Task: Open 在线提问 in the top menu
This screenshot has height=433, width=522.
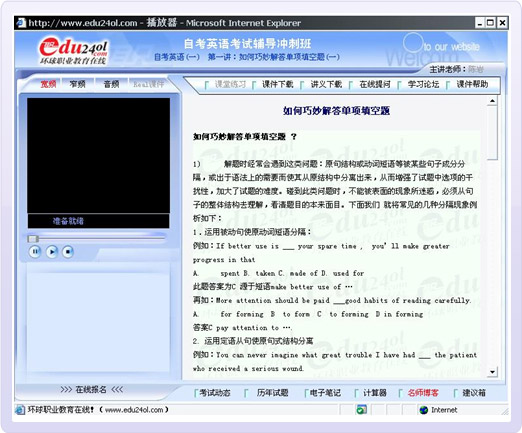Action: [x=375, y=84]
